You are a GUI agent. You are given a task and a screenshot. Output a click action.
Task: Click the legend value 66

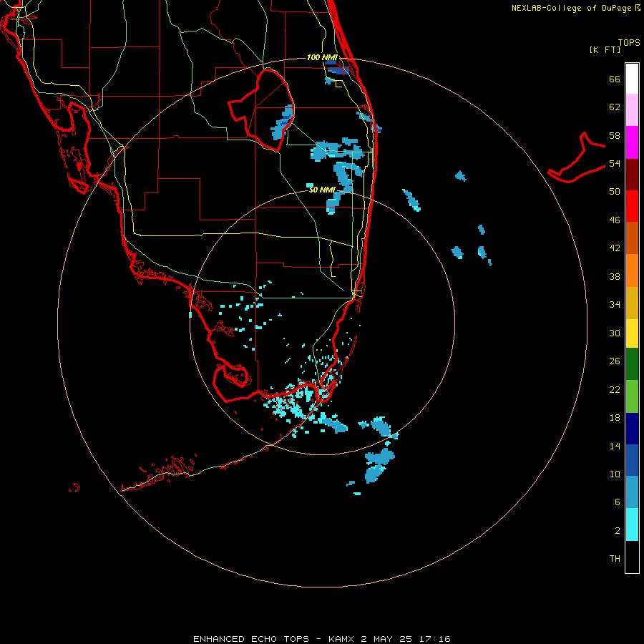[615, 79]
